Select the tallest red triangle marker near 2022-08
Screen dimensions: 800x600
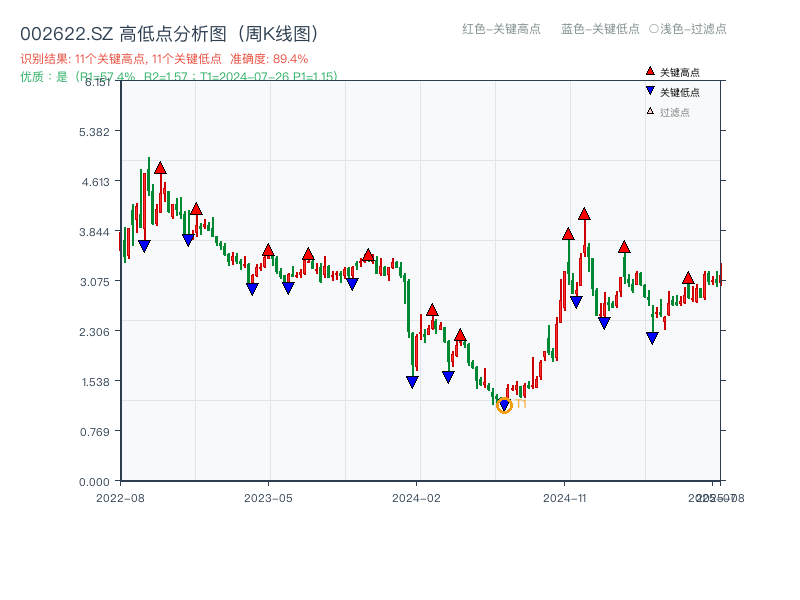(x=160, y=168)
